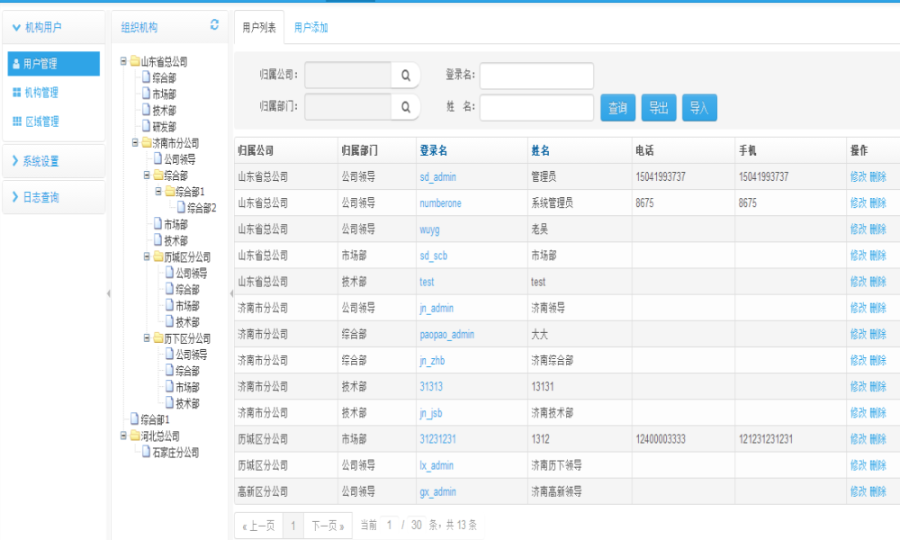Focus the 登录名 input field
Screen dimensions: 900x540
tap(537, 76)
